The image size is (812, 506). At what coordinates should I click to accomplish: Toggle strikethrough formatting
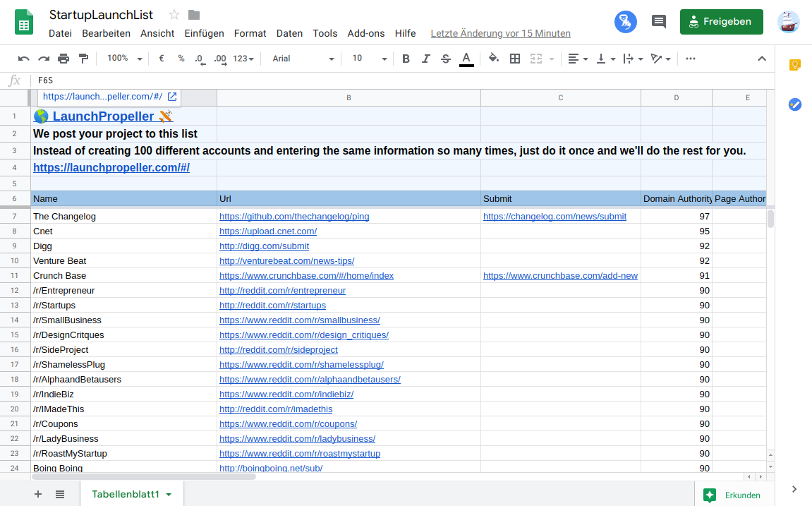445,59
